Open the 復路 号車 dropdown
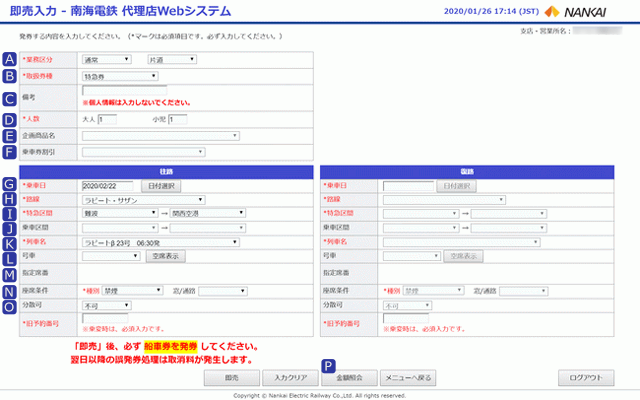 (412, 256)
